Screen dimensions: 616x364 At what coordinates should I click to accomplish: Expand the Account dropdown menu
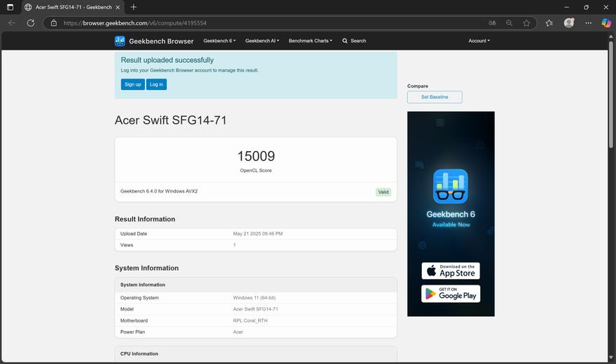pos(479,41)
